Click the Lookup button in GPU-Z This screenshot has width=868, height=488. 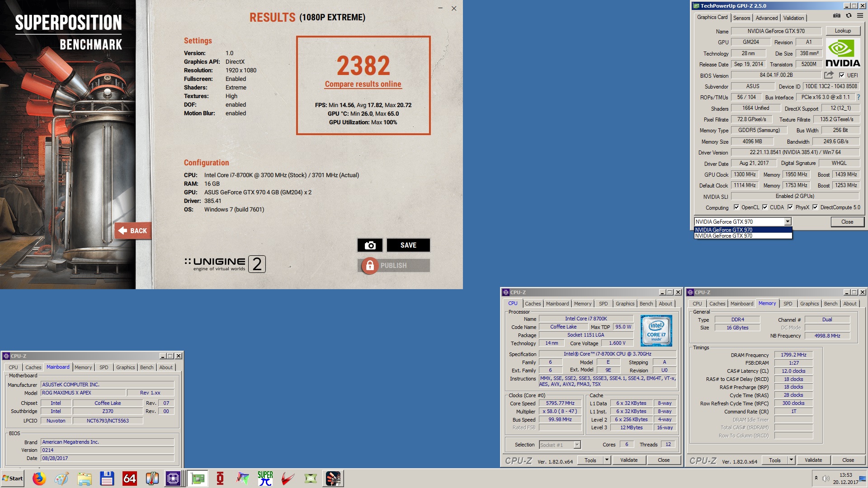point(843,31)
